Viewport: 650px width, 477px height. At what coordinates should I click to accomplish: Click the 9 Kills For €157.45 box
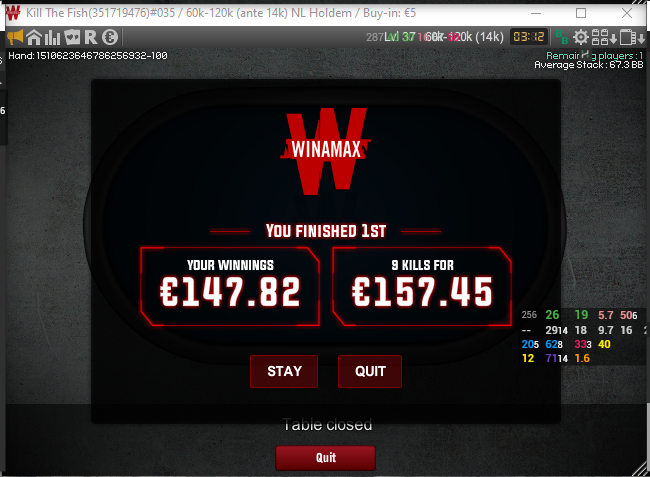click(422, 286)
